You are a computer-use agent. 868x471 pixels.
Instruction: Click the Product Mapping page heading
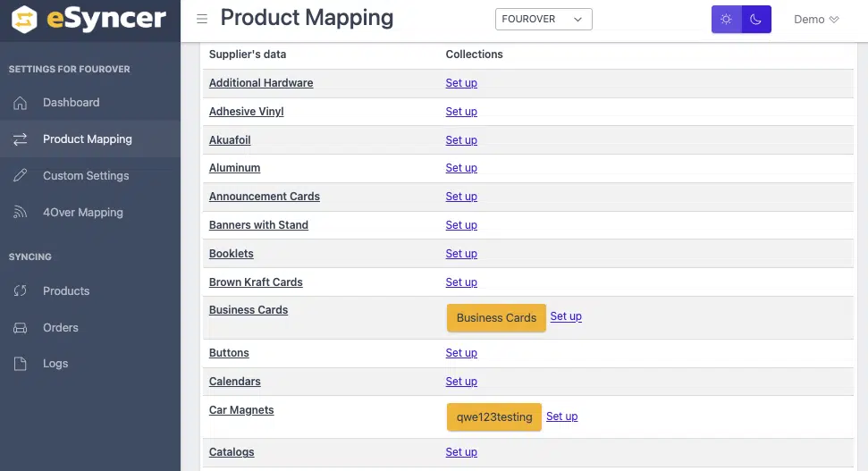[x=307, y=18]
